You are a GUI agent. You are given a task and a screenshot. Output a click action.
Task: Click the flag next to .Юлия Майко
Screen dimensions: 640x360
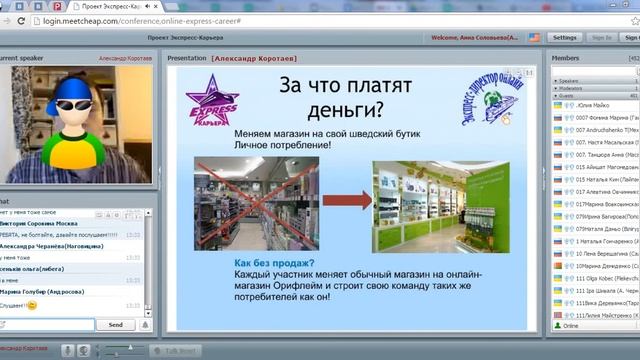pyautogui.click(x=558, y=105)
